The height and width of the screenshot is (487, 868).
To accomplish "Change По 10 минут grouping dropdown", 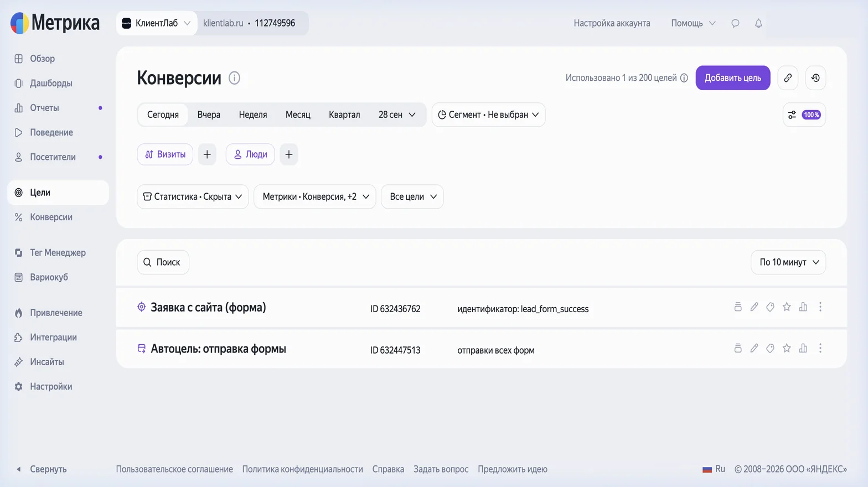I will [788, 262].
